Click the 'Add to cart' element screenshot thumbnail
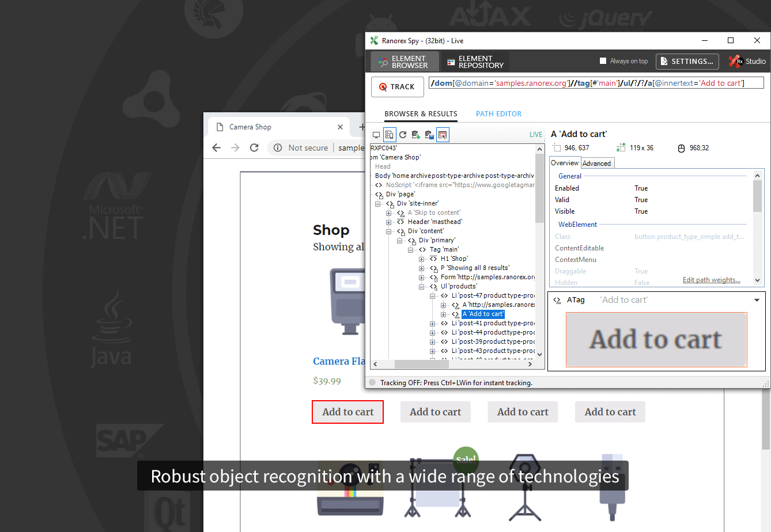This screenshot has width=771, height=532. (x=656, y=340)
